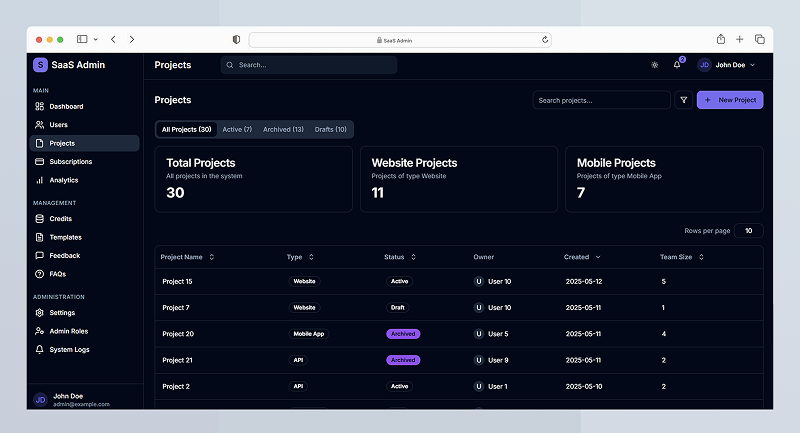Toggle the light/dark theme sun icon
Screen dimensions: 800x433
(654, 65)
